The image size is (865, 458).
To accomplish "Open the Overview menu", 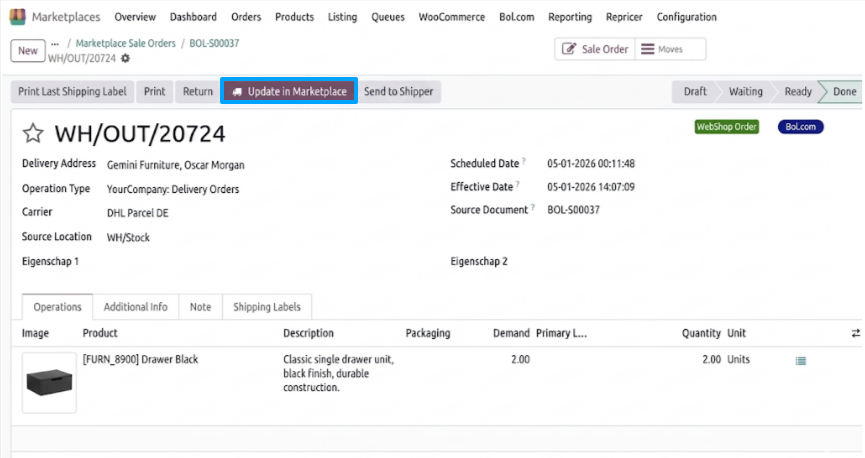I will pyautogui.click(x=135, y=17).
